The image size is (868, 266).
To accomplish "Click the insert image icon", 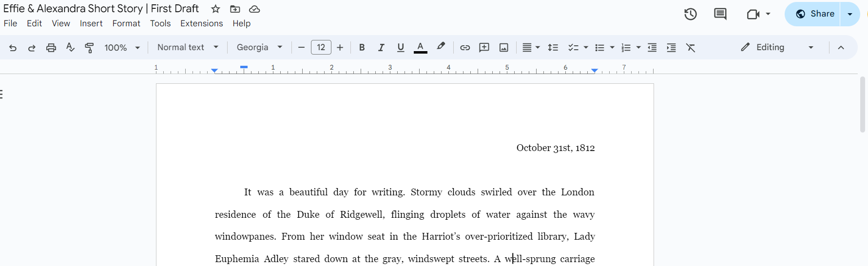I will [x=504, y=47].
